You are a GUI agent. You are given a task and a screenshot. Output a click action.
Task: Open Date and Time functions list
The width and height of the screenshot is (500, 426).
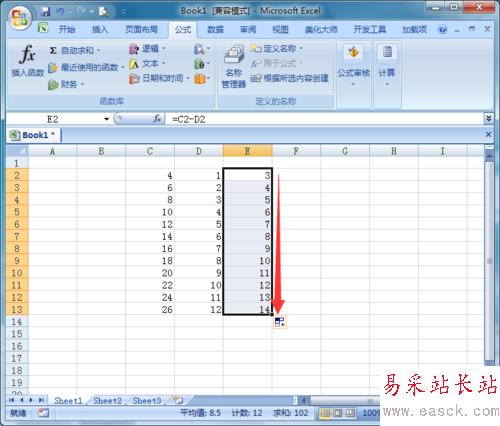click(159, 79)
